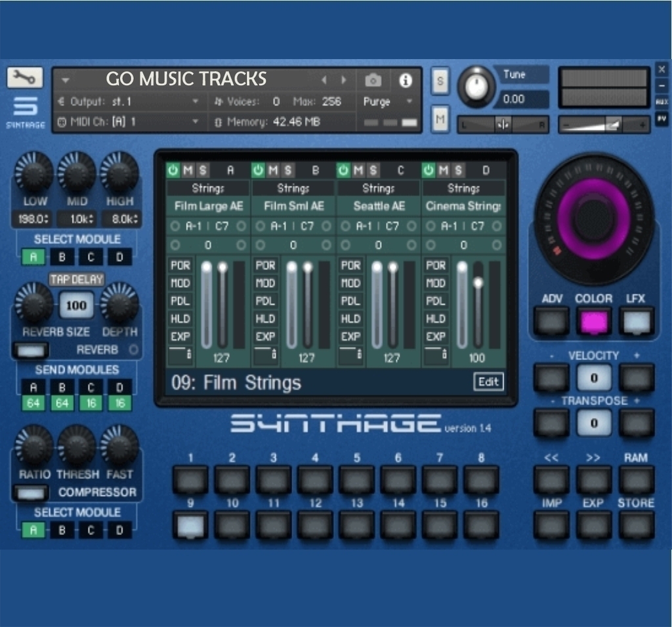Screen dimensions: 672x627
Task: Open the Film Sml AE preset selector
Action: pos(293,207)
